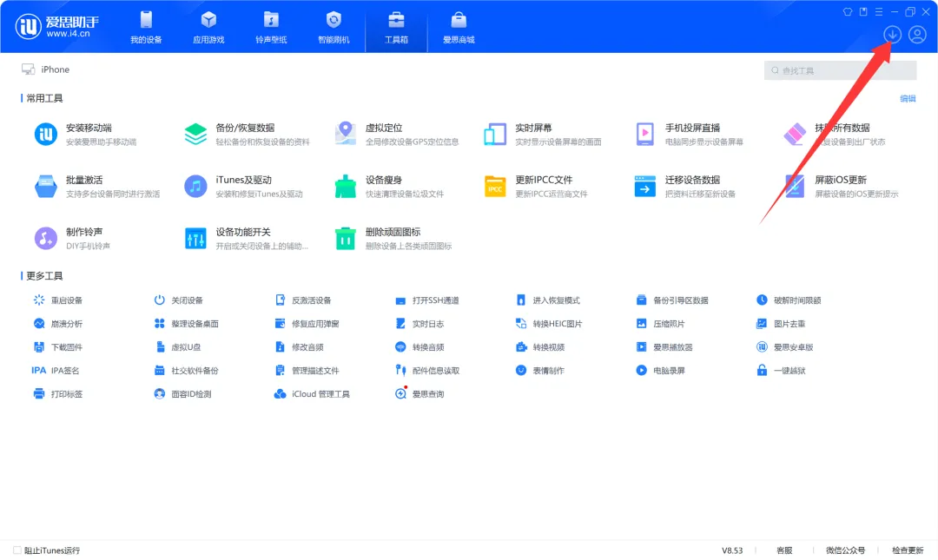The image size is (938, 560).
Task: Open 崩溃分析 tool
Action: (58, 324)
